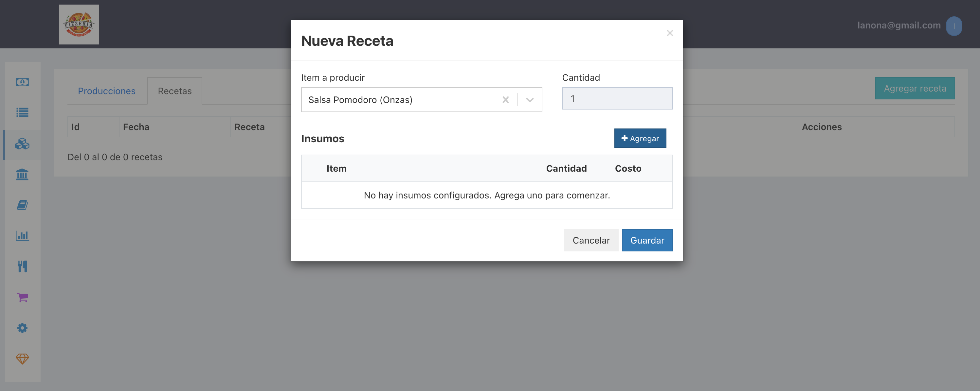Open the cash register money icon in sidebar
Screen dimensions: 980x391
click(23, 82)
